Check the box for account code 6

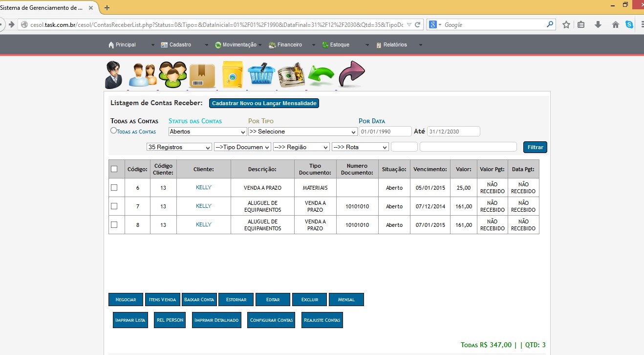pos(114,187)
